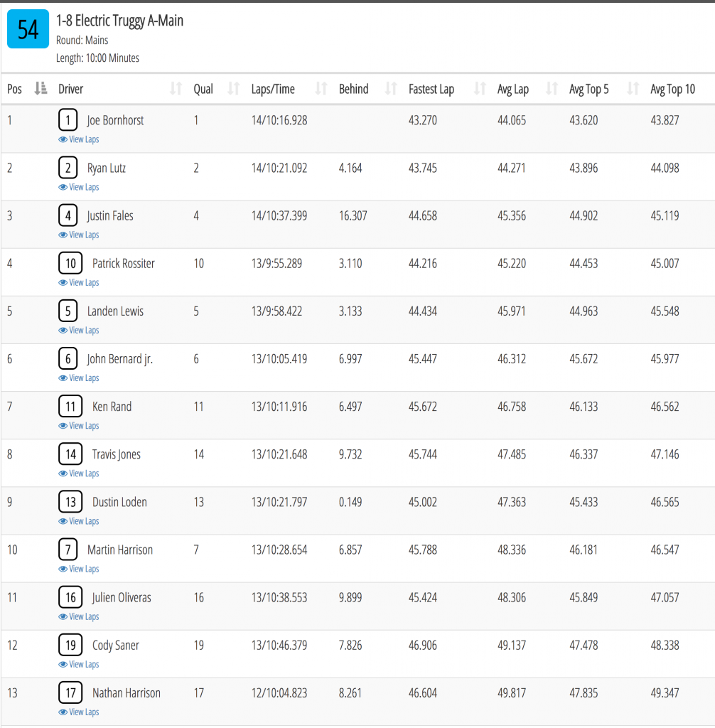Show laps for Cody Saner

[78, 665]
